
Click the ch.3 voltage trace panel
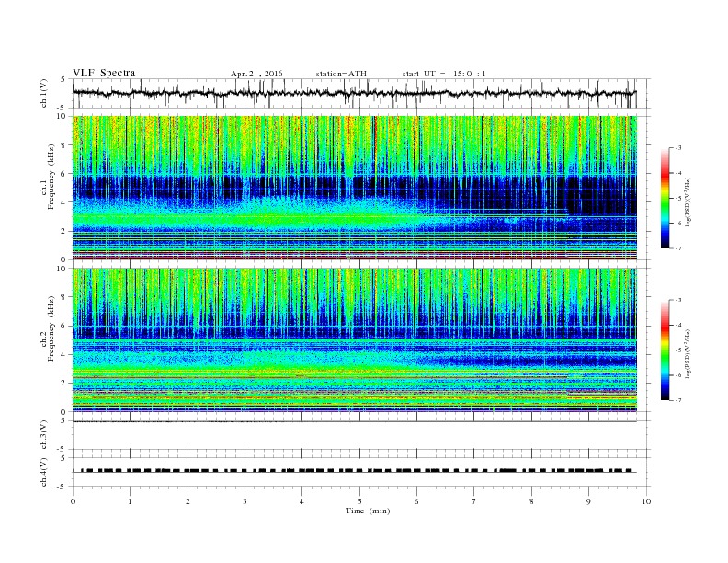(360, 435)
